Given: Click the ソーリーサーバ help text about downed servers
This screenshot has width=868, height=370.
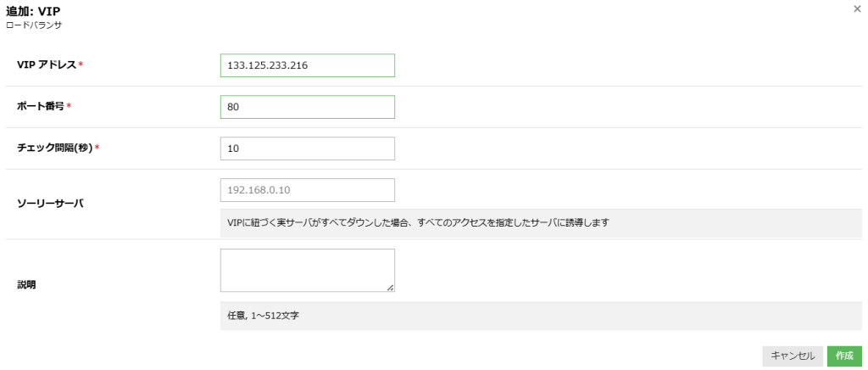Looking at the screenshot, I should tap(419, 222).
